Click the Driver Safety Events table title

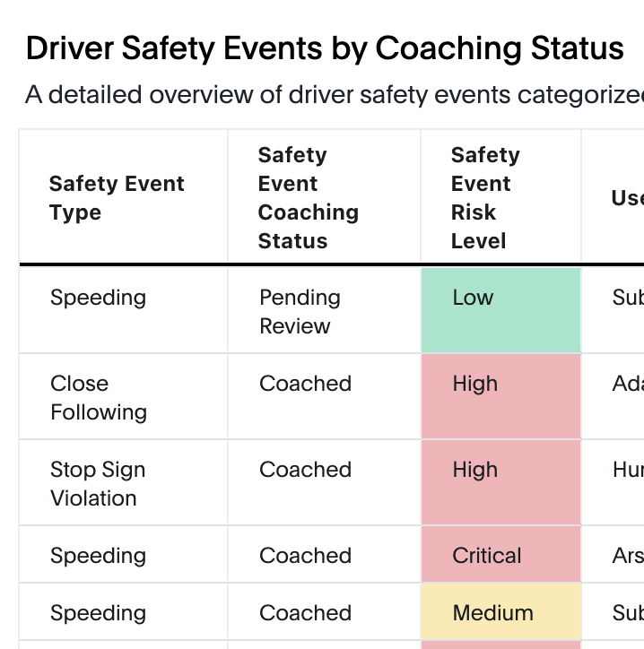click(x=325, y=49)
